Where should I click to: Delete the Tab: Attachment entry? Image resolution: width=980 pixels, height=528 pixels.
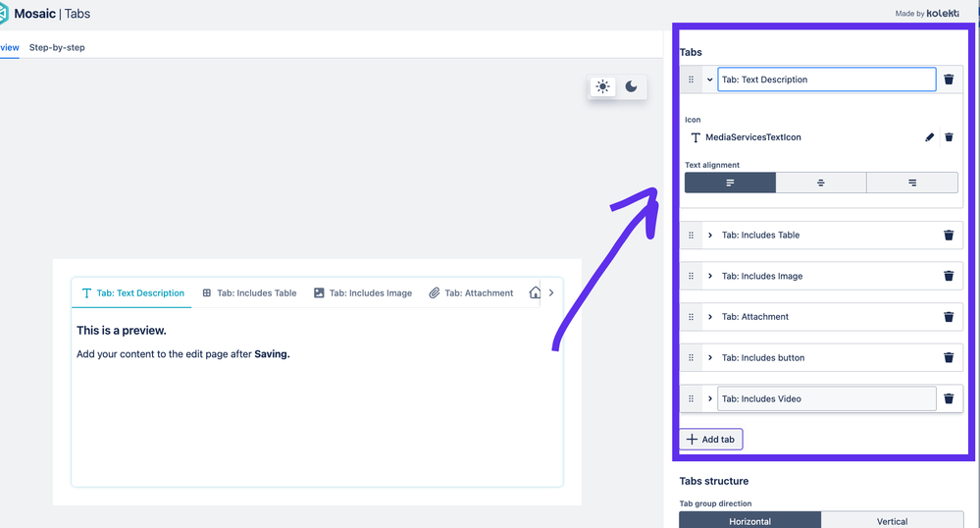pyautogui.click(x=949, y=317)
